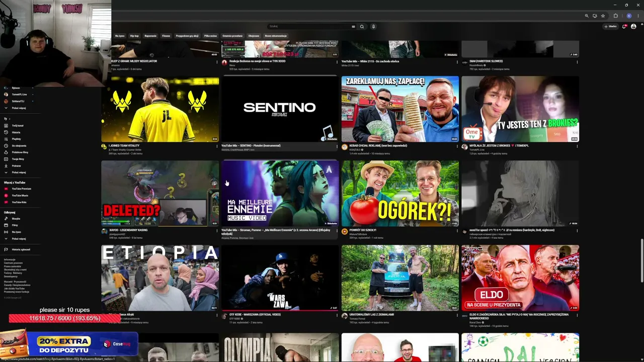Open the Ty section chevron

click(9, 119)
